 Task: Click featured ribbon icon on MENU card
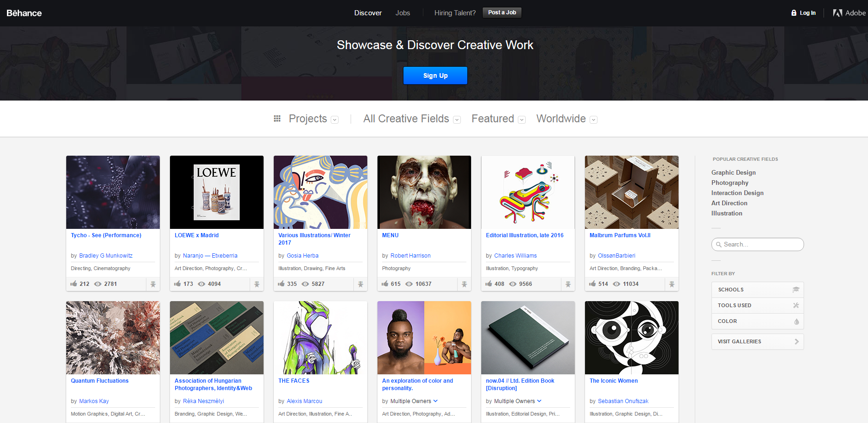464,284
